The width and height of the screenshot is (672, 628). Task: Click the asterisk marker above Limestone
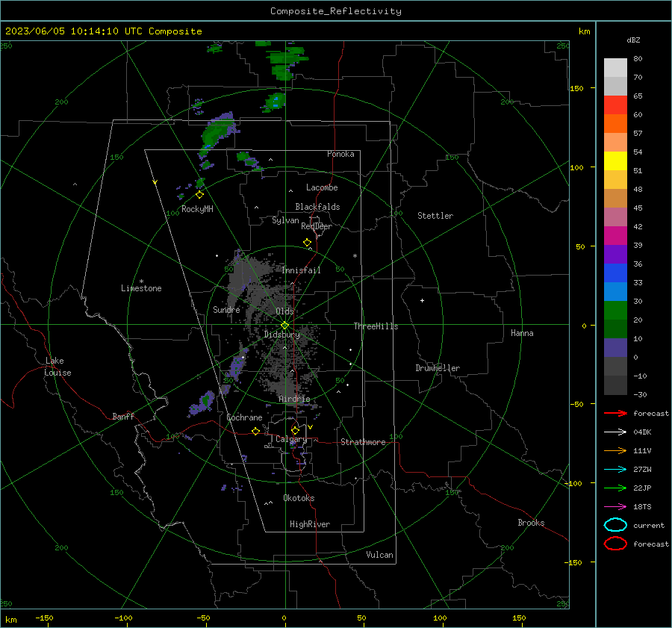pos(141,282)
